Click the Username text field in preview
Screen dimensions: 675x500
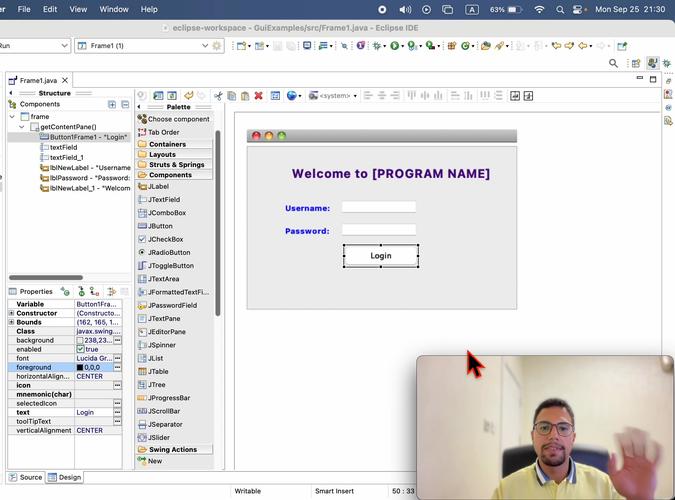coord(378,207)
